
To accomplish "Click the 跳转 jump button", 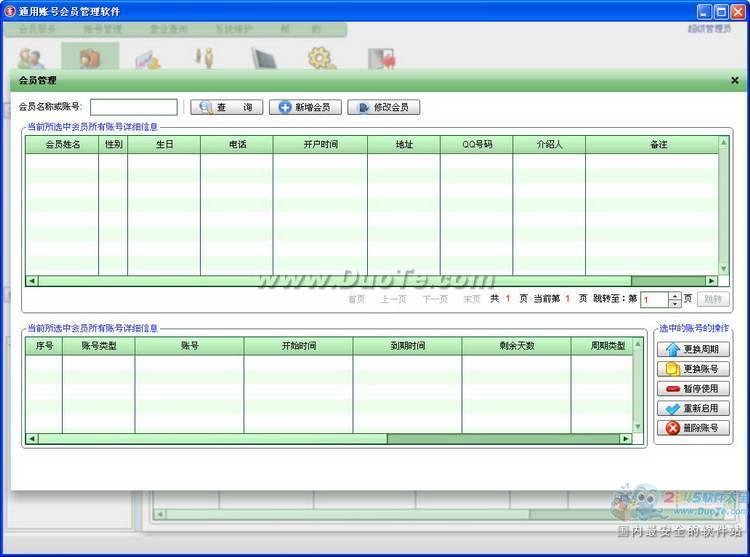I will 713,299.
